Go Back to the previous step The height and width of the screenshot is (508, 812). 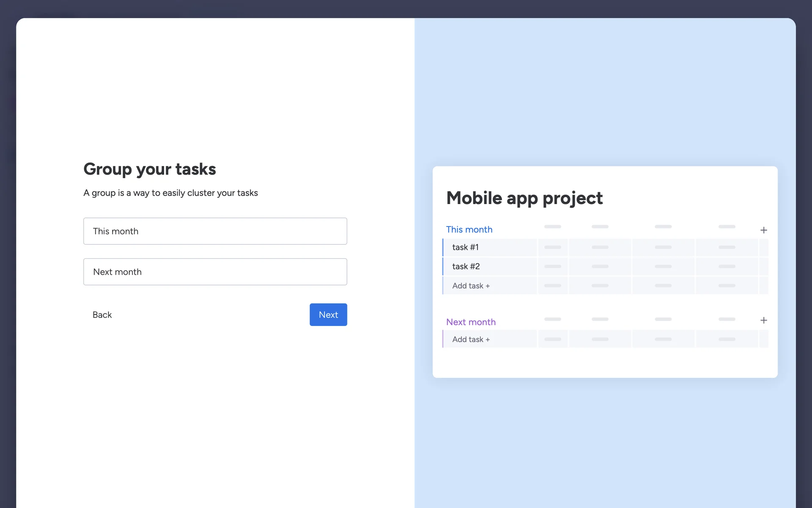click(x=102, y=315)
